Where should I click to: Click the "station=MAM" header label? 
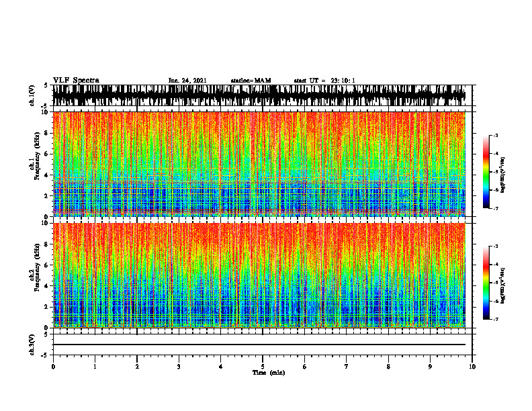click(x=251, y=81)
